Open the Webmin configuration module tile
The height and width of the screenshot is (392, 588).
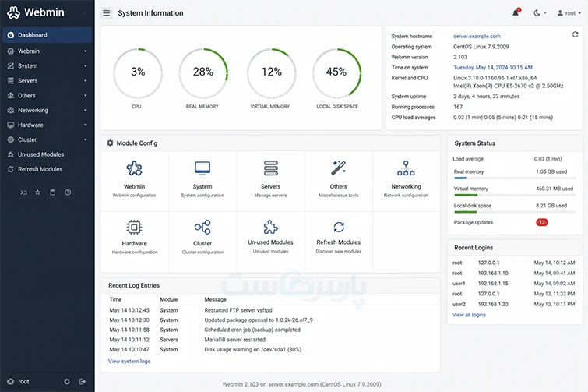pos(134,181)
